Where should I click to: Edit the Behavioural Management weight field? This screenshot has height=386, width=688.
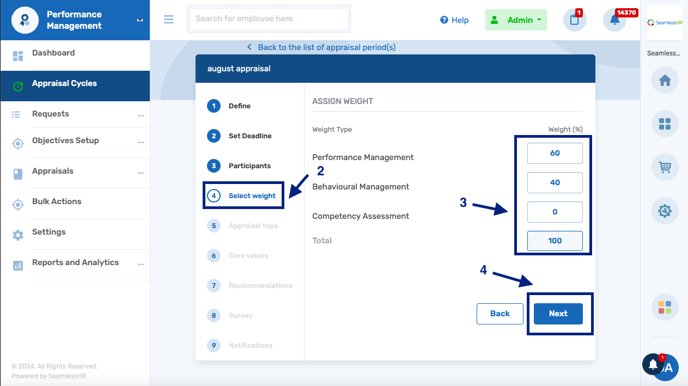pyautogui.click(x=555, y=182)
